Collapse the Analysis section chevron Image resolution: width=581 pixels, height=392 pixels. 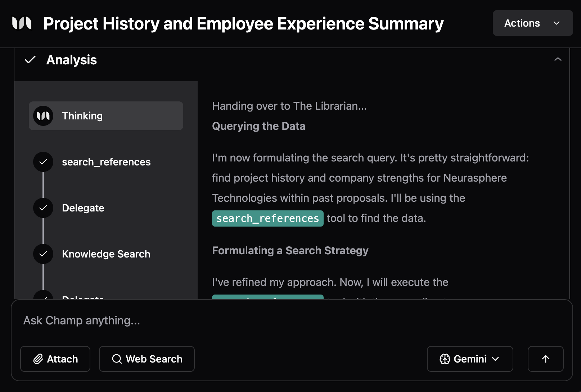pos(558,60)
